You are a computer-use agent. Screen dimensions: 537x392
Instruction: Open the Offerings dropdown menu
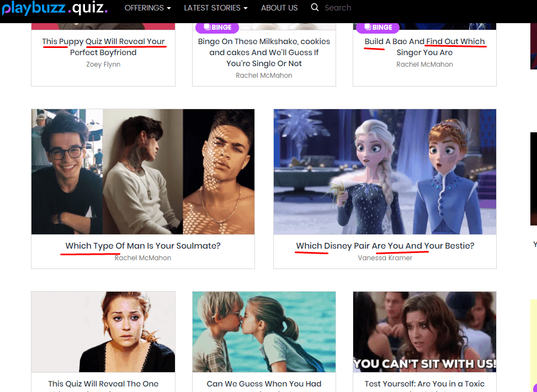pos(147,8)
